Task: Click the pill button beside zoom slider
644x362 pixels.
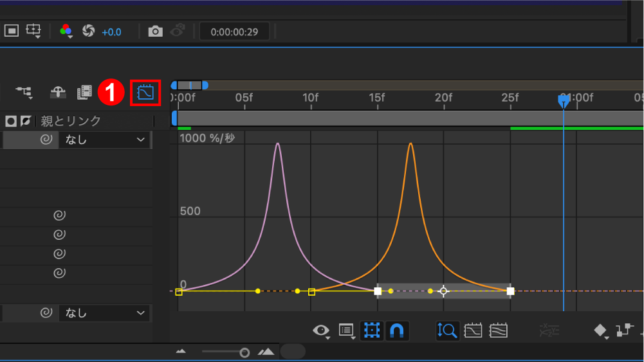Action: click(293, 351)
